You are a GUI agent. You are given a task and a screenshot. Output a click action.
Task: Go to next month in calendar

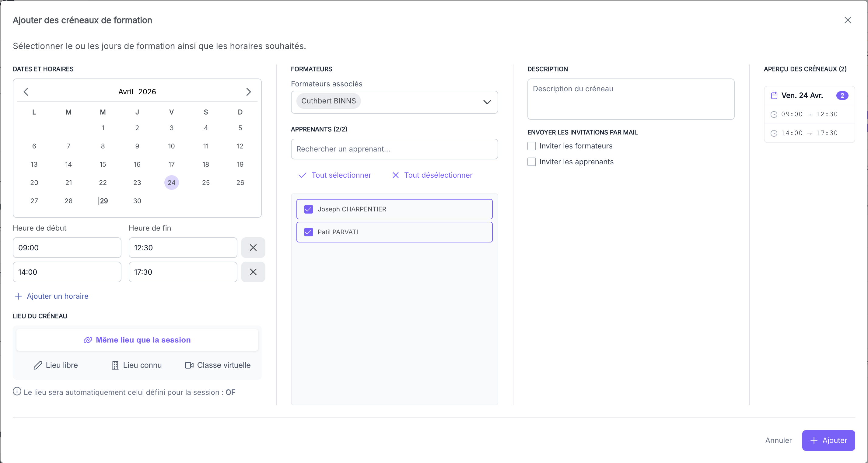click(248, 92)
